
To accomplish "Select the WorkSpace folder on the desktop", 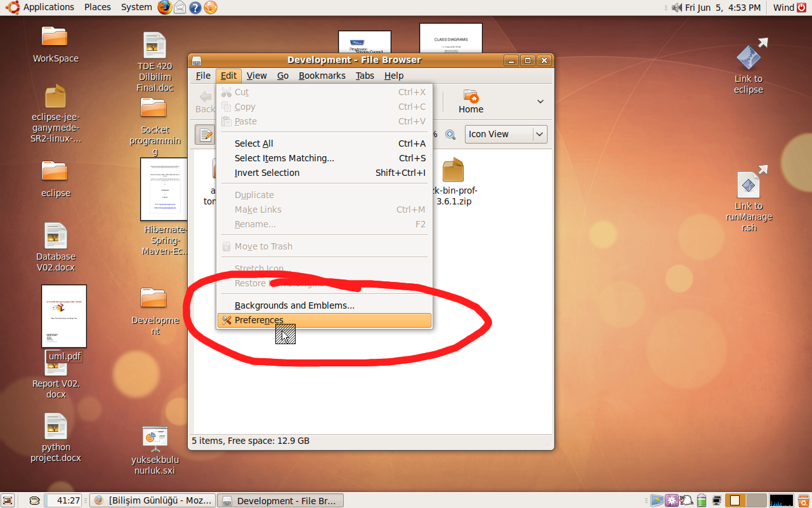I will (55, 36).
